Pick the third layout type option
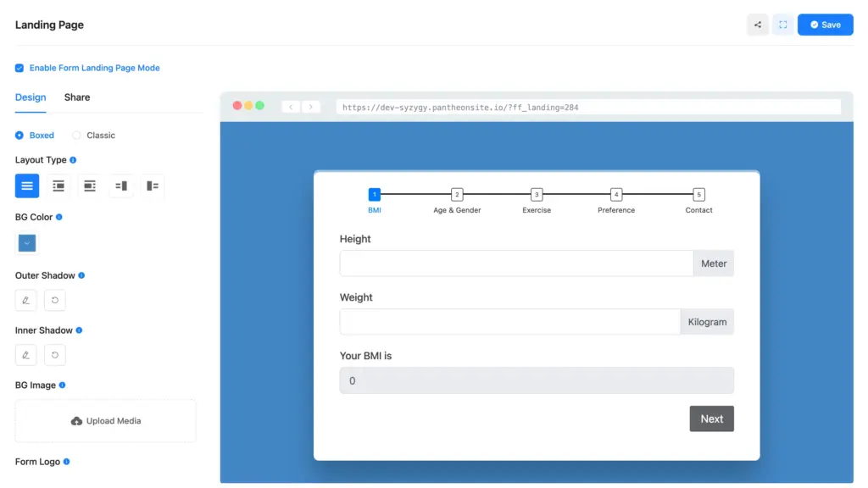The image size is (868, 488). [89, 186]
